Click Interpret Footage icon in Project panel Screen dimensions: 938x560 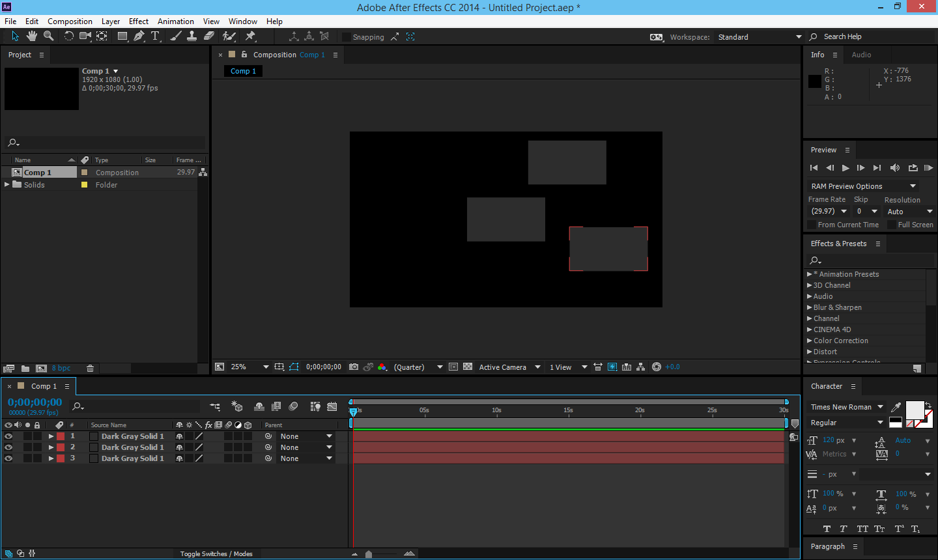[8, 369]
